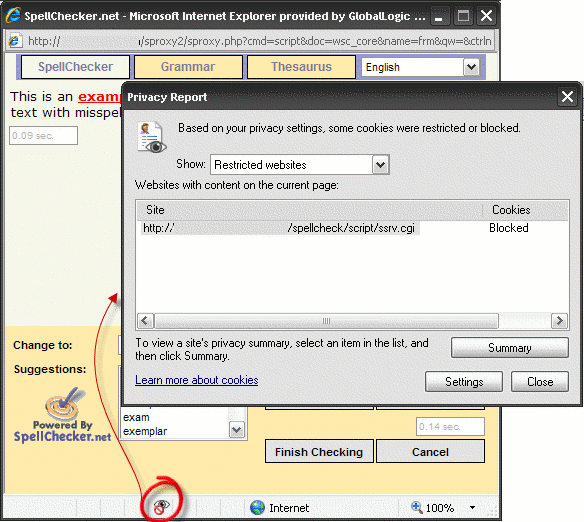Click the suggestions list down arrow

(x=237, y=430)
